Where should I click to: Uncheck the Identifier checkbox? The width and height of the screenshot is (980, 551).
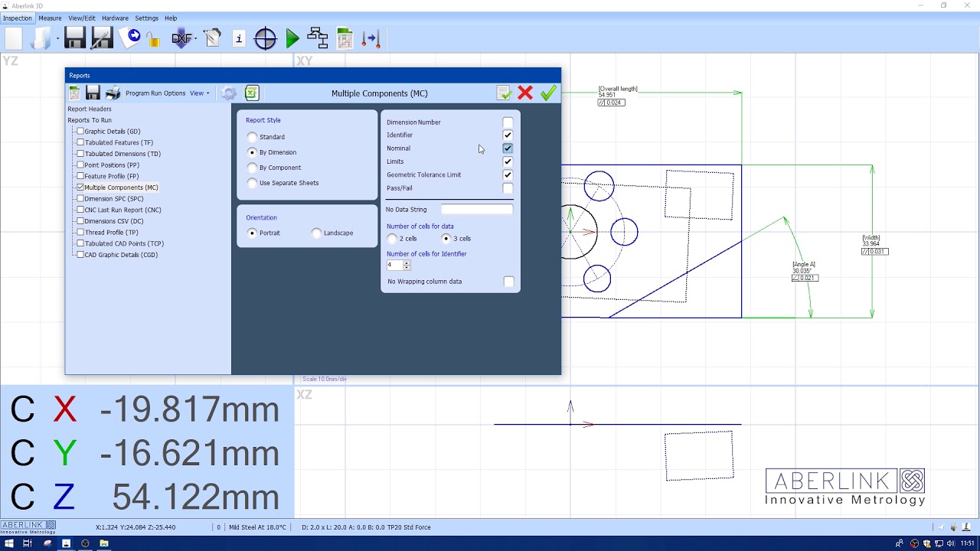[x=508, y=135]
